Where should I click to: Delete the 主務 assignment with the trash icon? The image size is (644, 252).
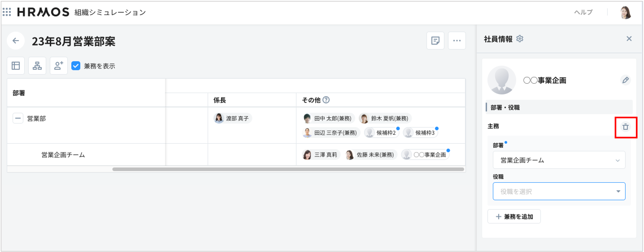626,127
